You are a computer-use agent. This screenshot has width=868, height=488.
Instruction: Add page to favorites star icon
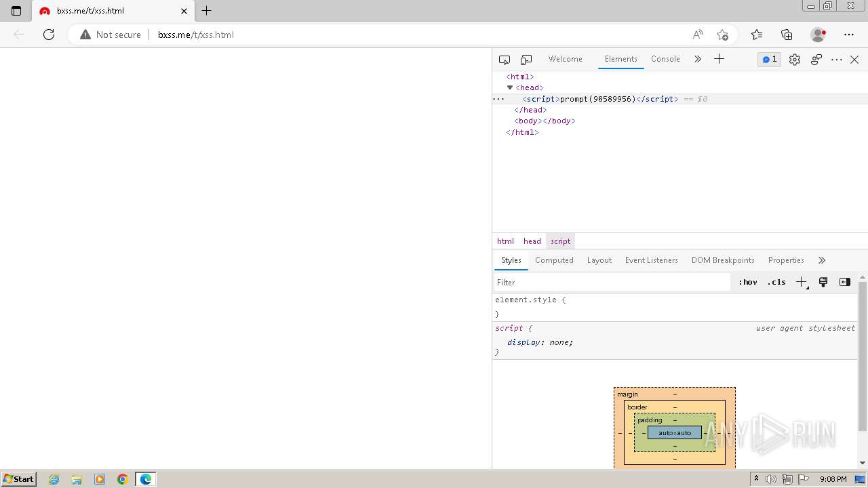point(722,35)
